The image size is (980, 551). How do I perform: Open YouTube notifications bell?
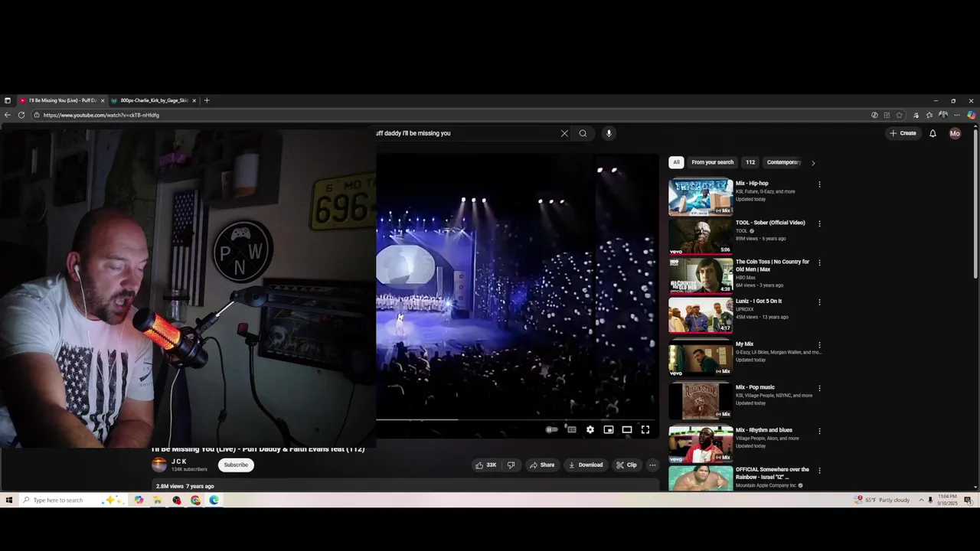click(x=933, y=133)
